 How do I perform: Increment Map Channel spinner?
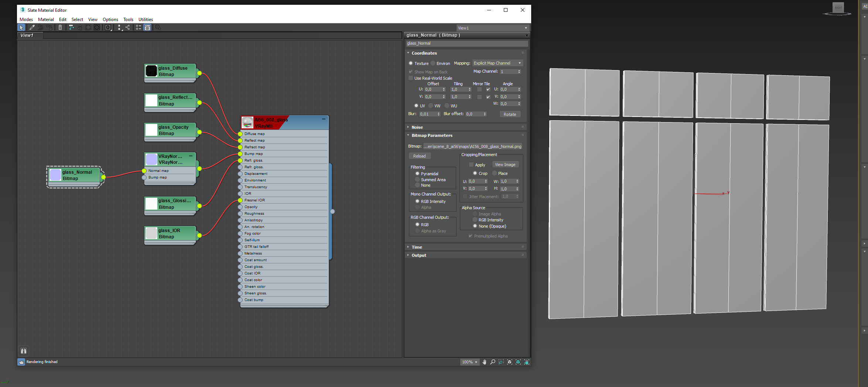pos(519,70)
